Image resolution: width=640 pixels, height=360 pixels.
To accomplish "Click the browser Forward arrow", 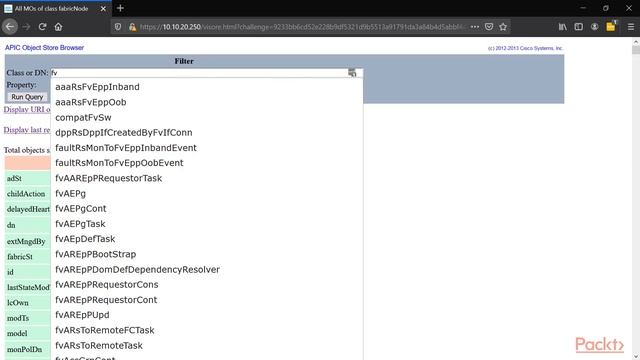I will click(x=26, y=27).
